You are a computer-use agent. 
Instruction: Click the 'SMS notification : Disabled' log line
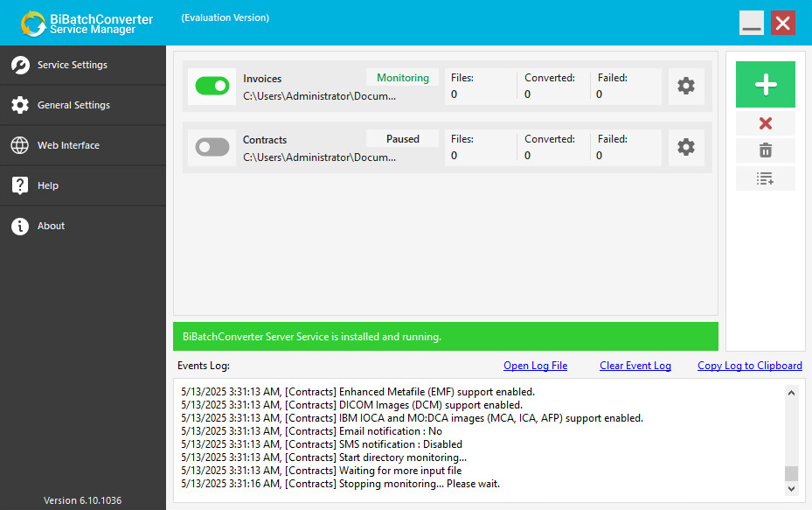coord(322,444)
